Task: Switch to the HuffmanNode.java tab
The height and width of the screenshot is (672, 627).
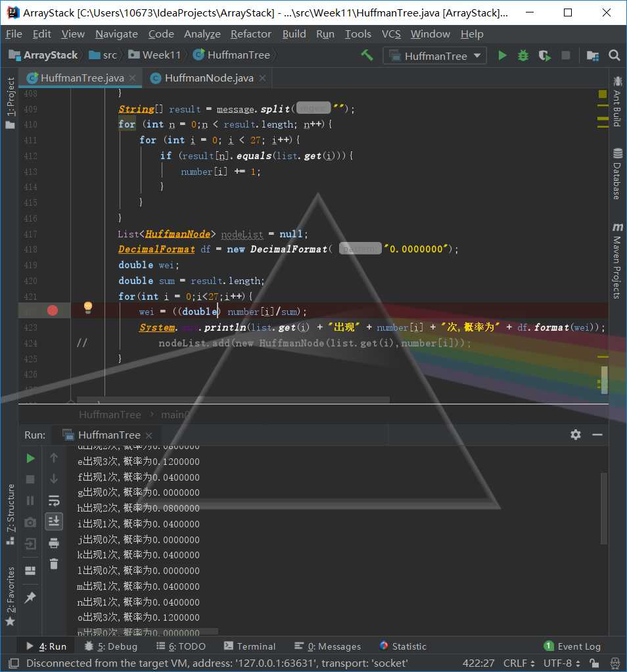Action: click(x=209, y=78)
